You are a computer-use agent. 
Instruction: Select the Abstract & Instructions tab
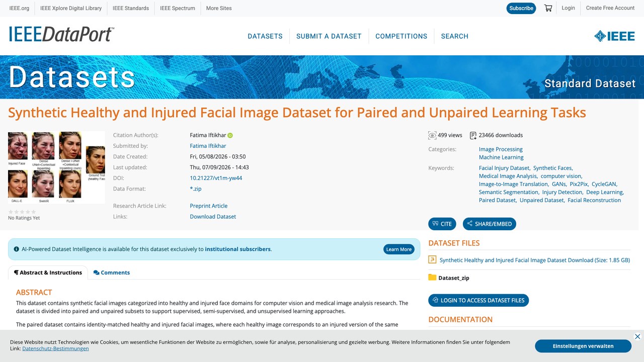(x=48, y=273)
